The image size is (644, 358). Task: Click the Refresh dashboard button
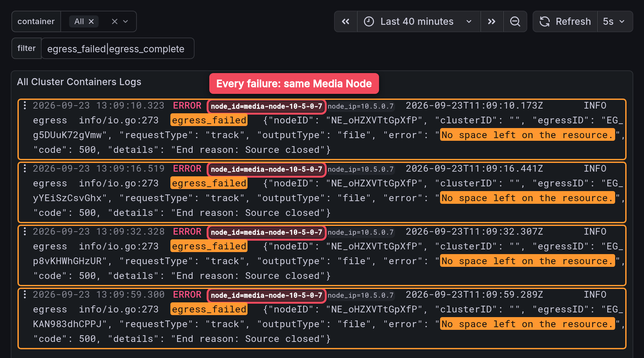565,21
